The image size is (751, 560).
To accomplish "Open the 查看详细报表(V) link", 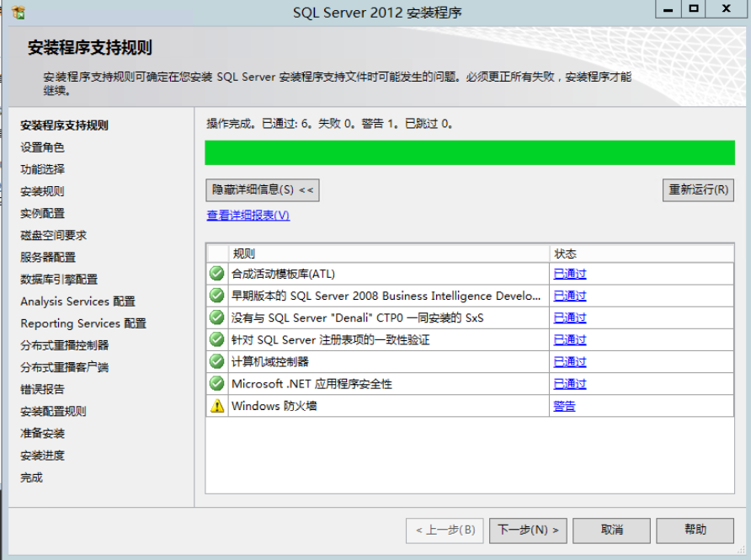I will click(x=248, y=216).
